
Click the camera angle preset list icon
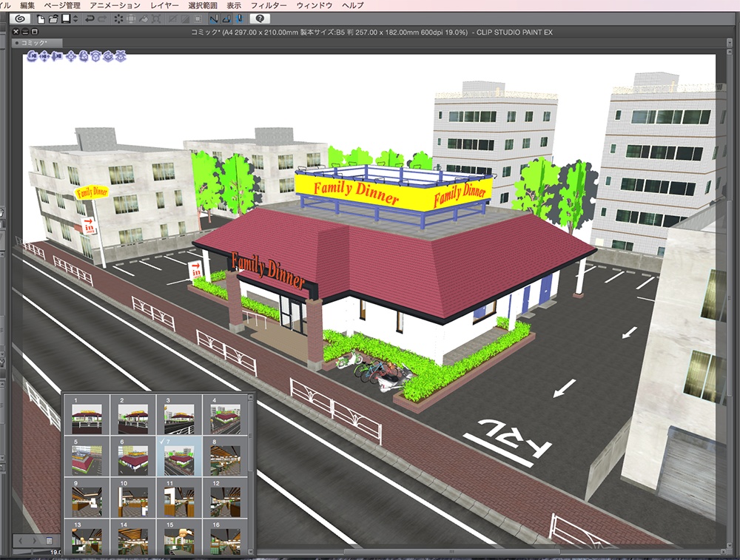click(x=49, y=540)
